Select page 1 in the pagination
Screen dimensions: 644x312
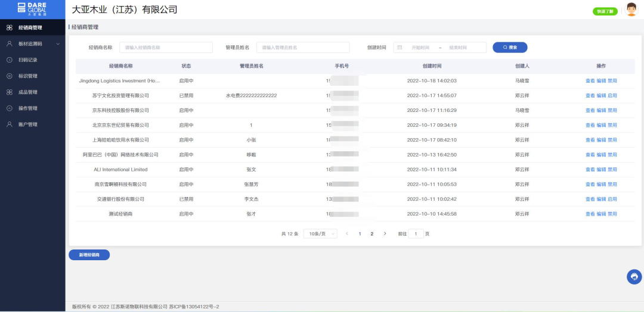point(360,233)
